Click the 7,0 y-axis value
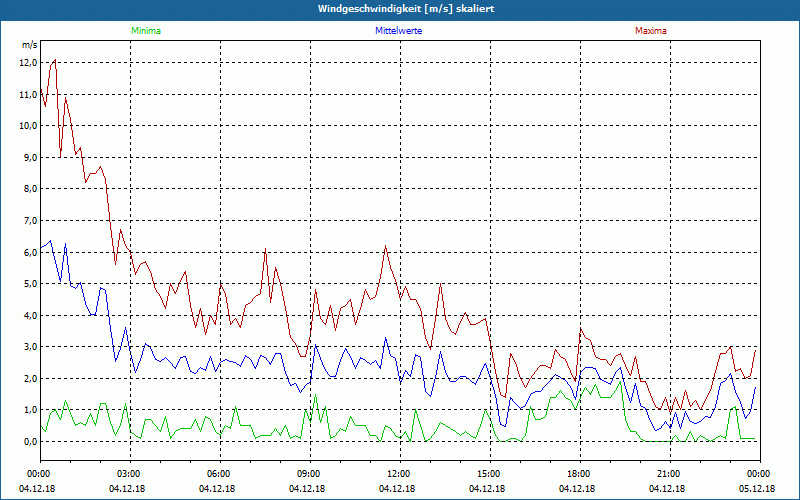This screenshot has height=500, width=800. [x=31, y=220]
